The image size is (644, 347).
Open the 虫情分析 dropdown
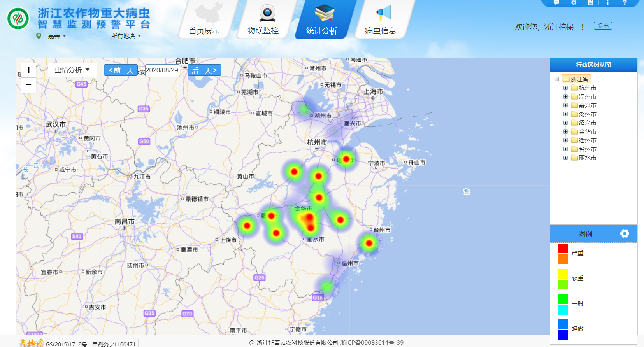pyautogui.click(x=72, y=70)
